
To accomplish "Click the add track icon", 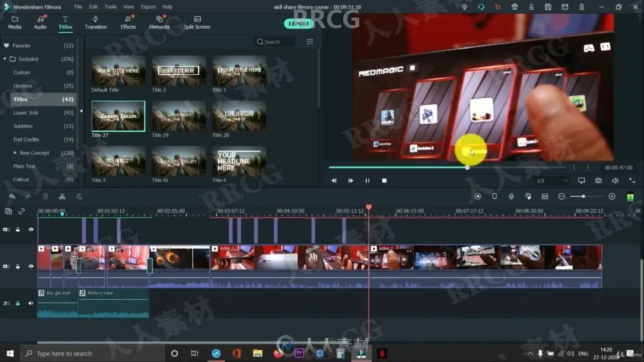I will 8,212.
